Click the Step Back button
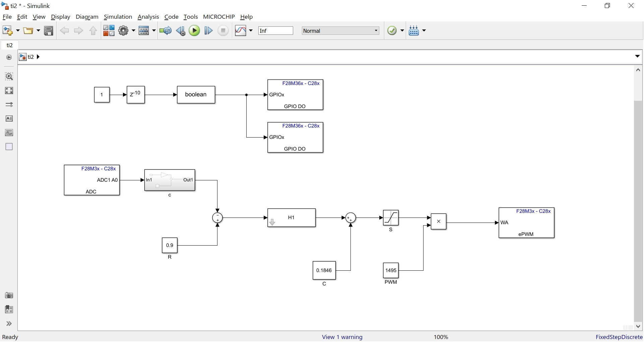The height and width of the screenshot is (342, 644). pos(181,31)
